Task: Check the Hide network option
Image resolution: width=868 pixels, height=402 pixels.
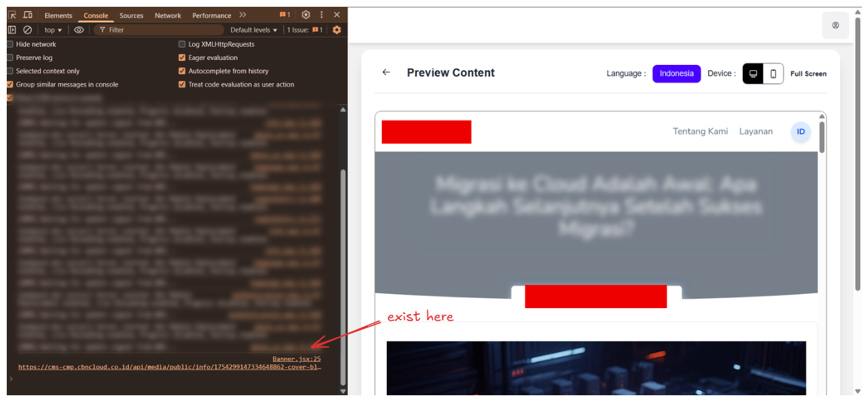Action: pos(10,44)
